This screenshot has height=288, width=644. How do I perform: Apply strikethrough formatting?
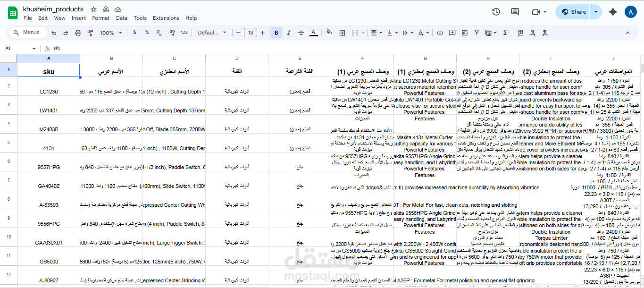[x=301, y=33]
